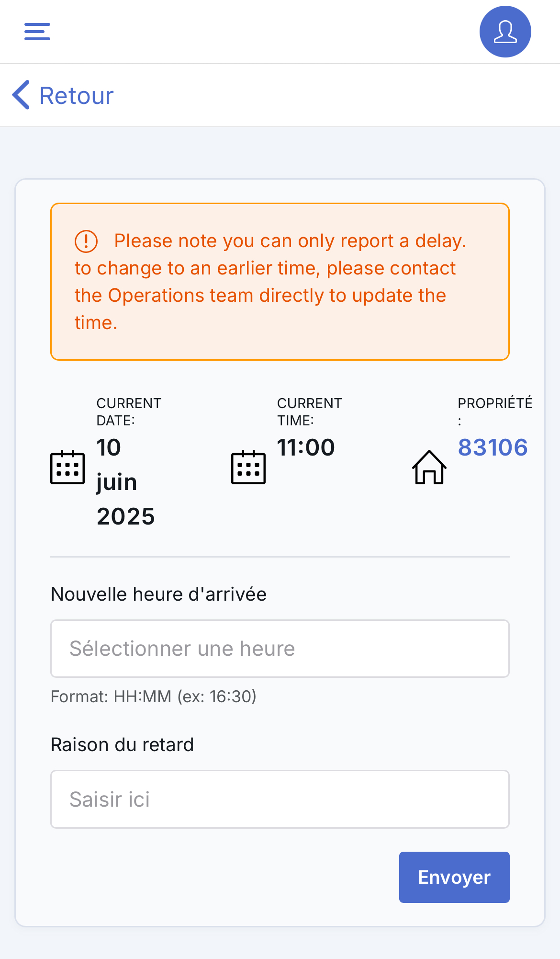This screenshot has width=560, height=959.
Task: Click the exclamation warning icon
Action: tap(86, 241)
